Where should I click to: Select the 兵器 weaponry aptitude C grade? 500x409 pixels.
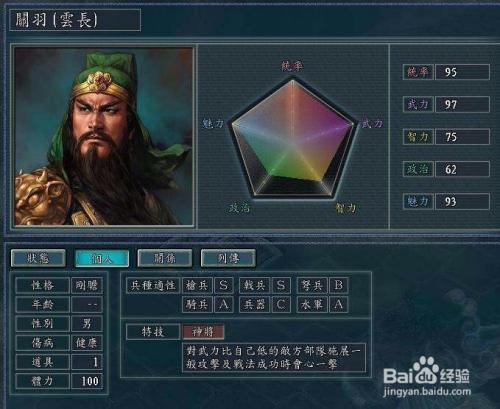point(281,304)
